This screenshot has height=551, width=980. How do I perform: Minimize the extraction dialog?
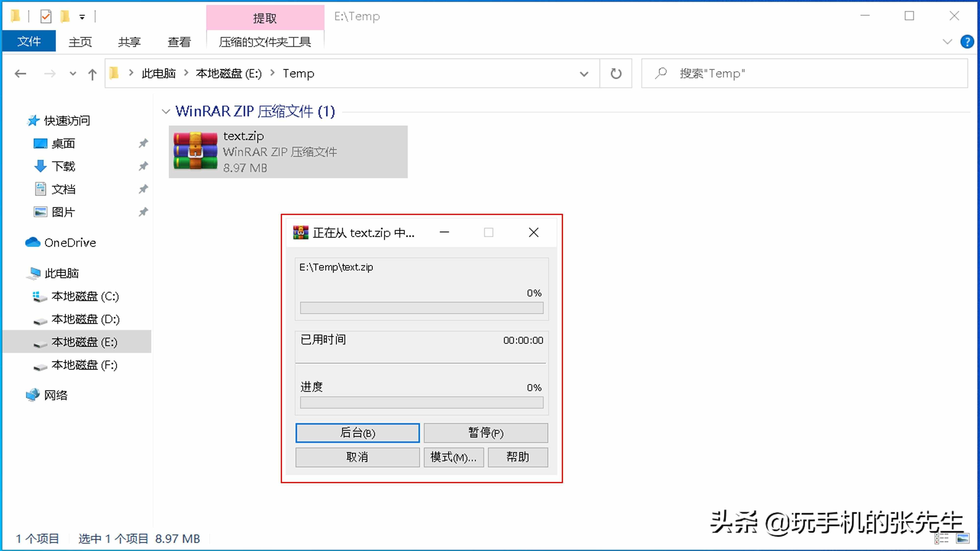(x=444, y=232)
